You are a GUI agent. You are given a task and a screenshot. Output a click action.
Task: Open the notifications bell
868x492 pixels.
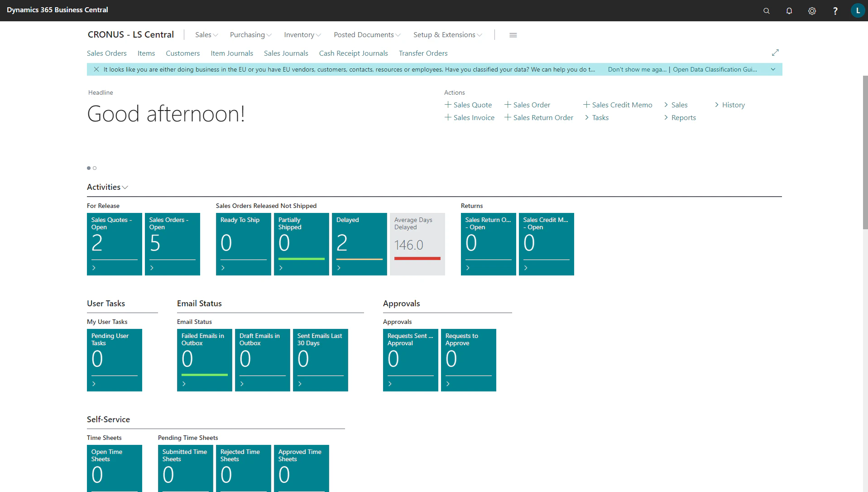789,10
